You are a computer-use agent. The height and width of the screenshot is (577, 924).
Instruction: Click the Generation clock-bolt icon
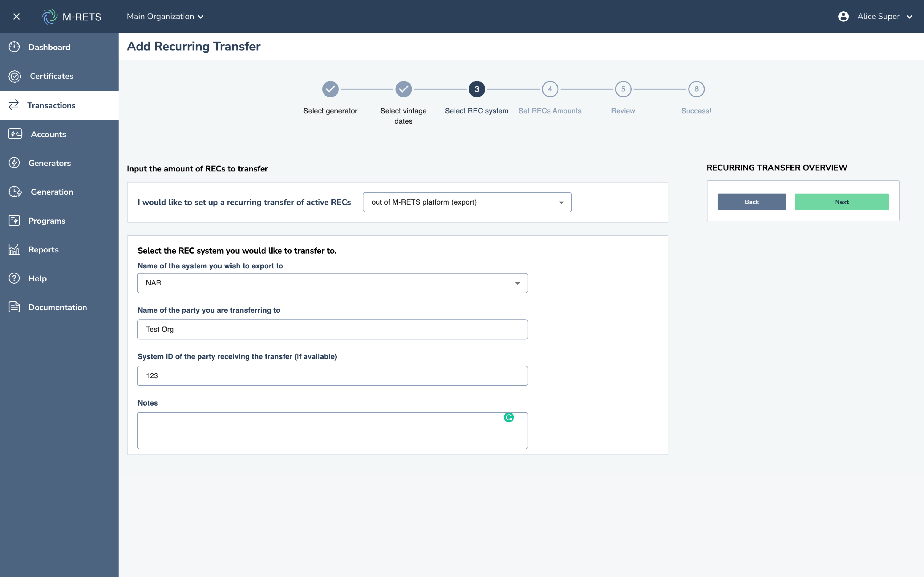[x=15, y=192]
